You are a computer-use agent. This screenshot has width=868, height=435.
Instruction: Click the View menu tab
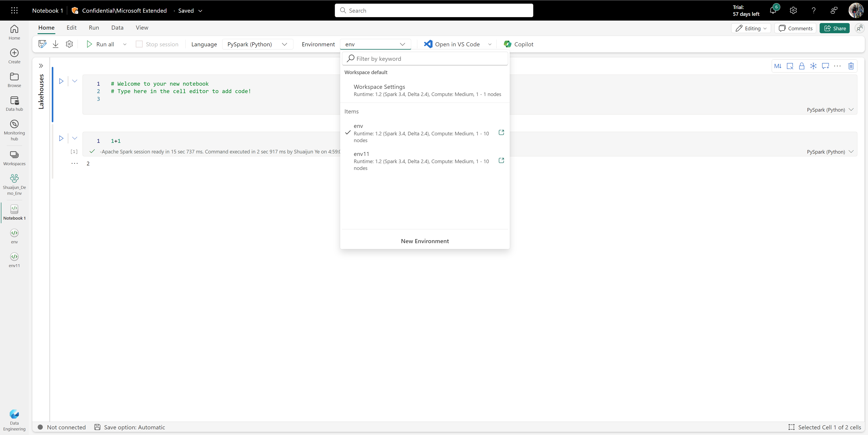coord(142,27)
